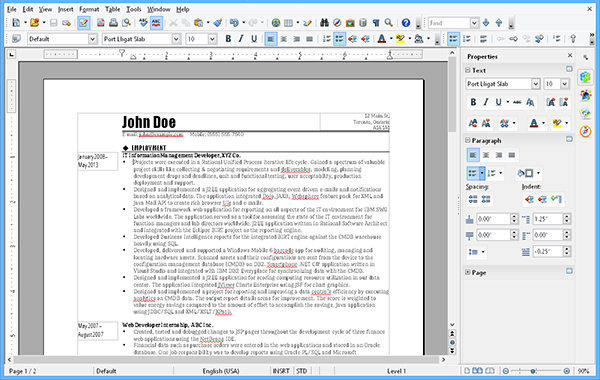Open the Navigator compass icon in toolbar
Image resolution: width=600 pixels, height=380 pixels.
coord(337,23)
